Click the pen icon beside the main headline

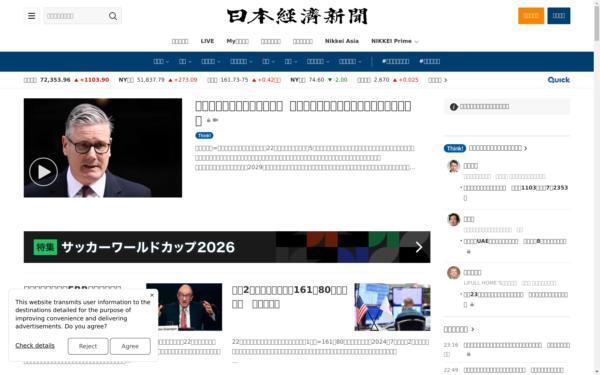[x=215, y=120]
